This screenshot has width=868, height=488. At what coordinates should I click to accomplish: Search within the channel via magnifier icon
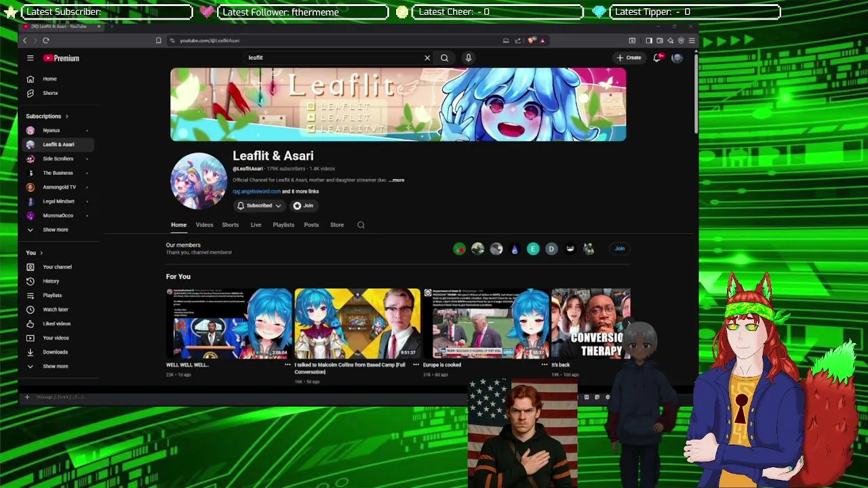pos(361,225)
